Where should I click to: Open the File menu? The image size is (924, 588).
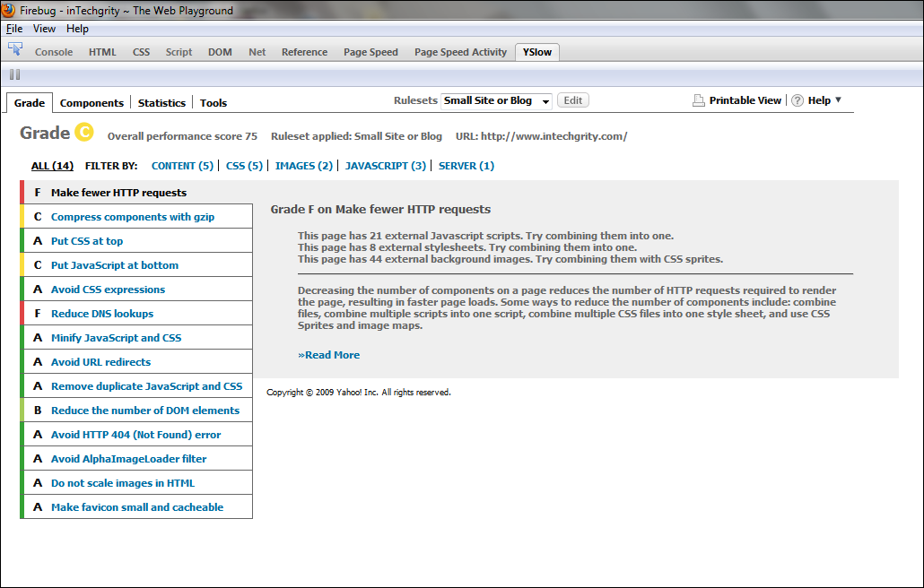coord(14,29)
